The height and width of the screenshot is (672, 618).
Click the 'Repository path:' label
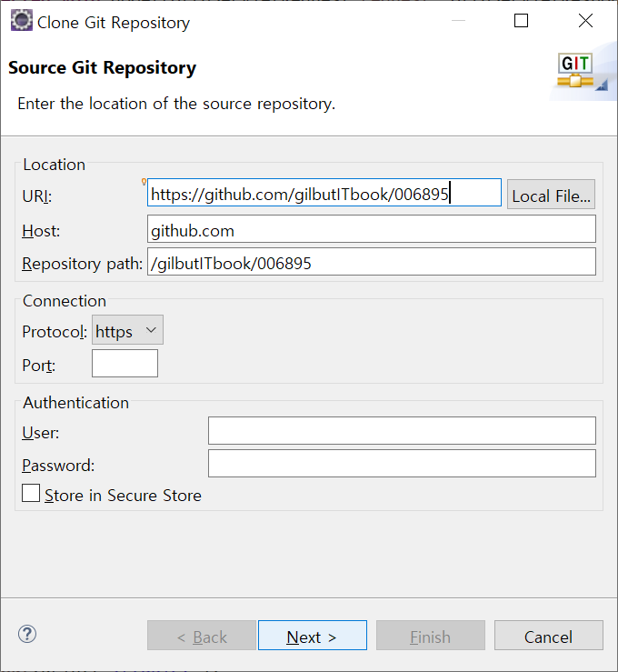coord(82,264)
